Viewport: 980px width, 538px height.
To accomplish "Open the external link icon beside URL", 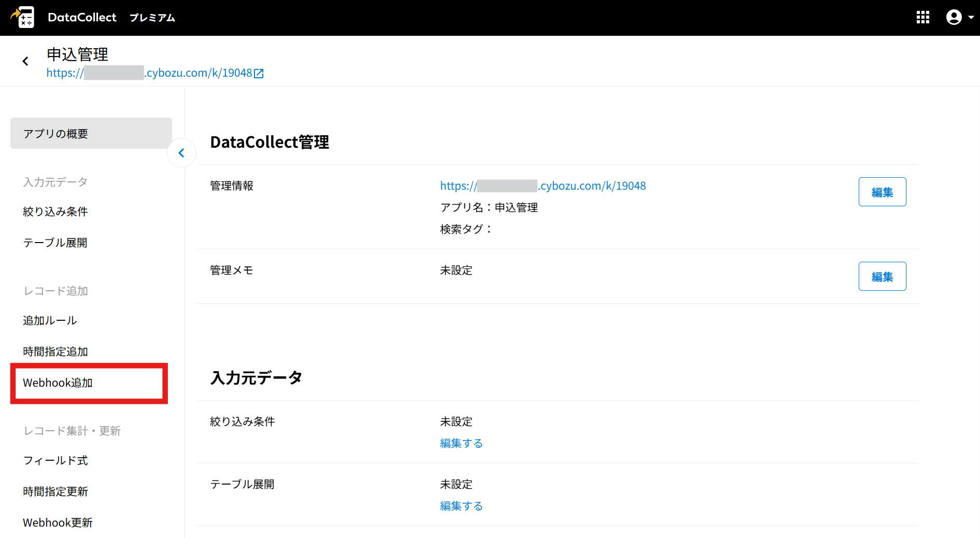I will tap(259, 74).
